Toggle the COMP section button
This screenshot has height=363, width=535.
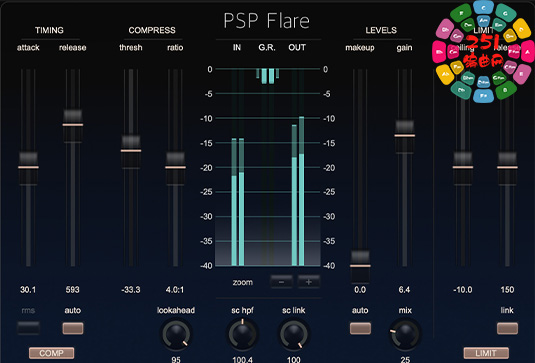click(x=52, y=353)
